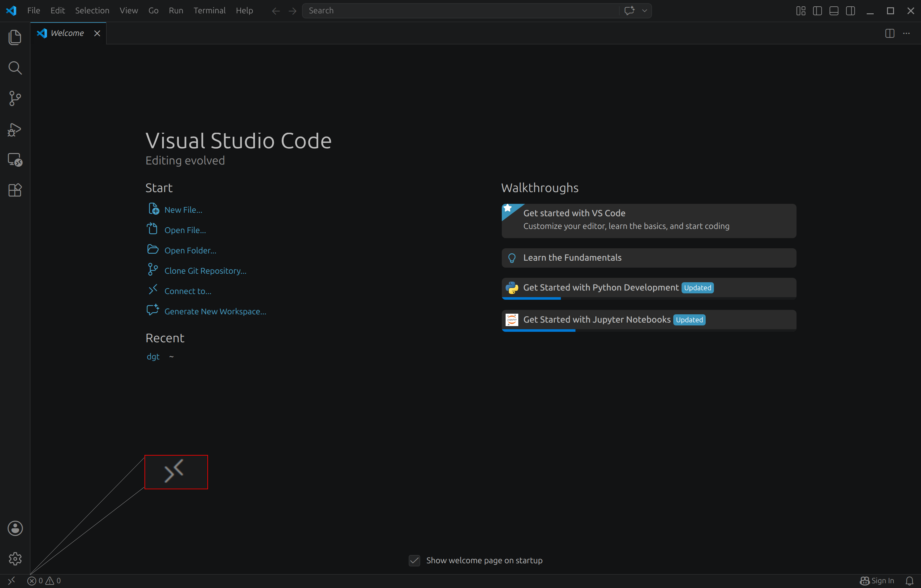Toggle the bottom Panel visibility
921x588 pixels.
[834, 11]
